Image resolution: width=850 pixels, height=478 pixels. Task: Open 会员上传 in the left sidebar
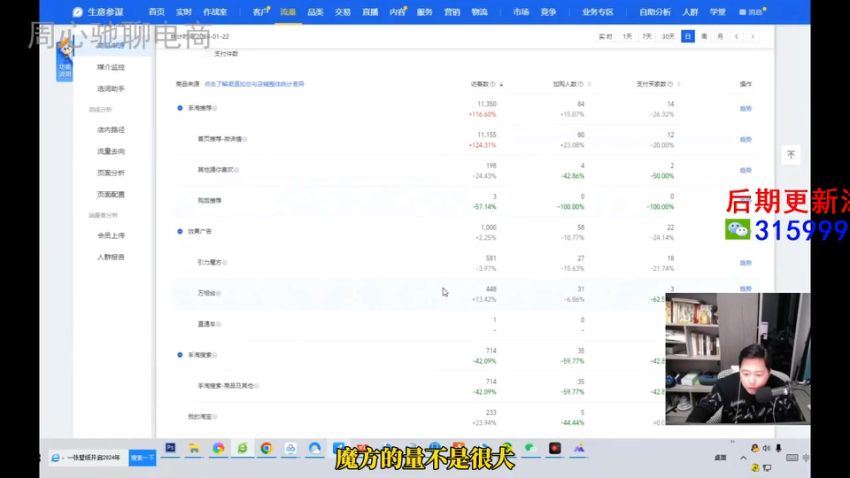111,236
